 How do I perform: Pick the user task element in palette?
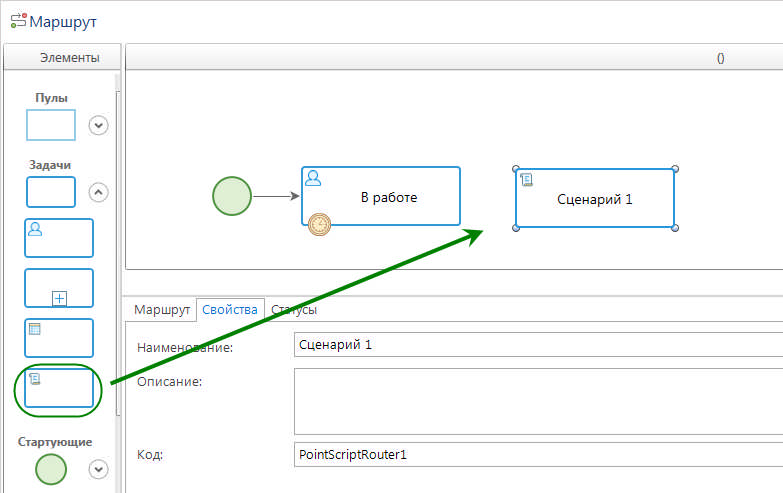click(59, 238)
